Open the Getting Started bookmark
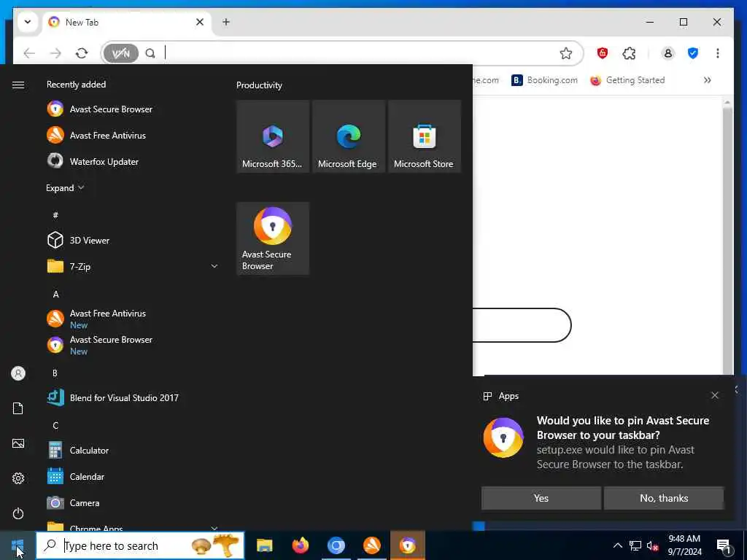Viewport: 747px width, 560px height. pos(627,80)
